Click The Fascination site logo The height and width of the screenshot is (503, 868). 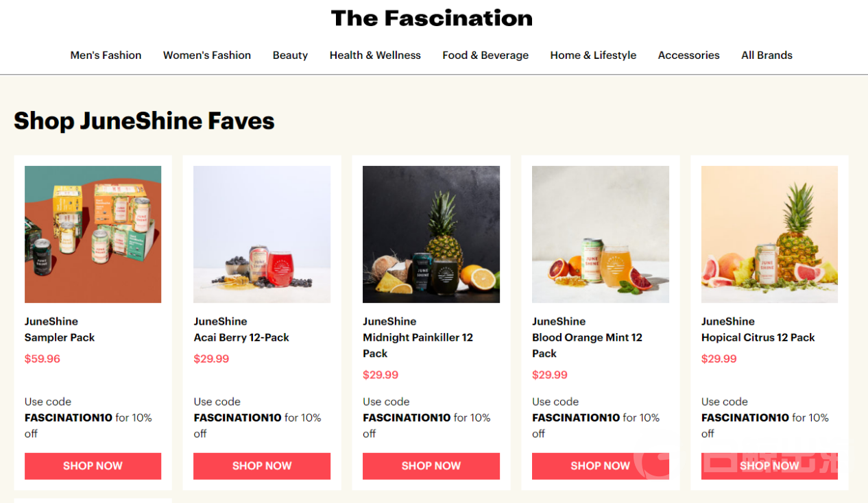(431, 19)
